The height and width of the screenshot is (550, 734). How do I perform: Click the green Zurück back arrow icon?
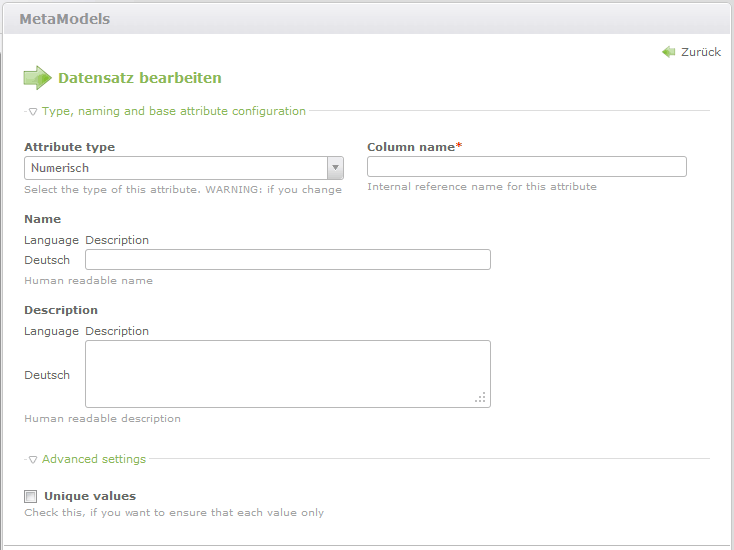(668, 52)
